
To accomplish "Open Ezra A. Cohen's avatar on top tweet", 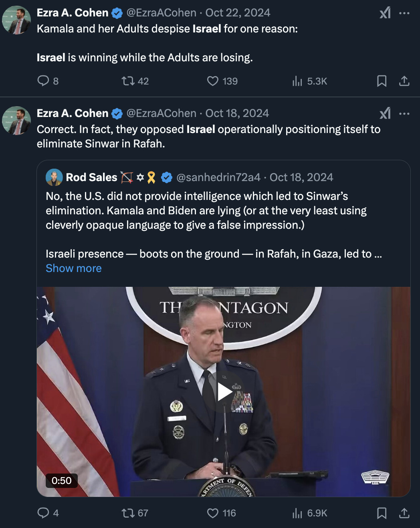I will [x=16, y=20].
